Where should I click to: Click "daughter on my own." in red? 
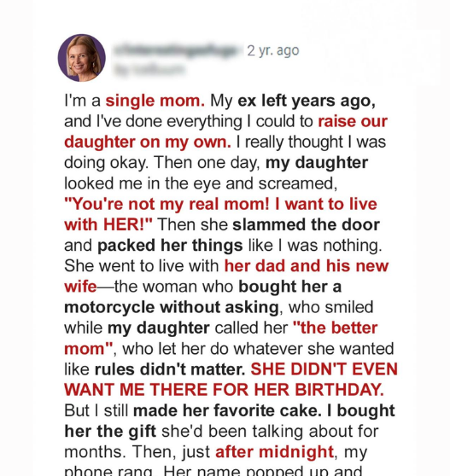(148, 142)
